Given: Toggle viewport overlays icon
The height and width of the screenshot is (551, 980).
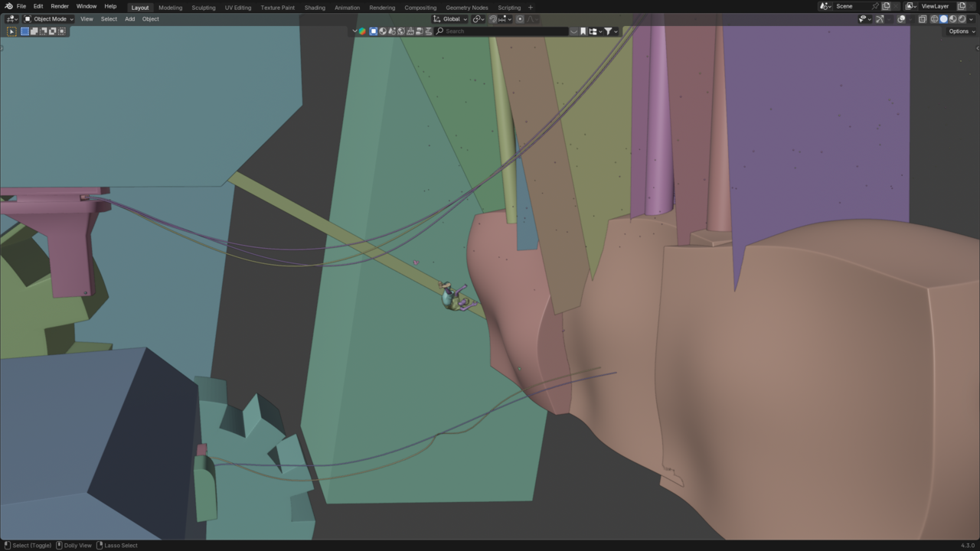Looking at the screenshot, I should (901, 19).
